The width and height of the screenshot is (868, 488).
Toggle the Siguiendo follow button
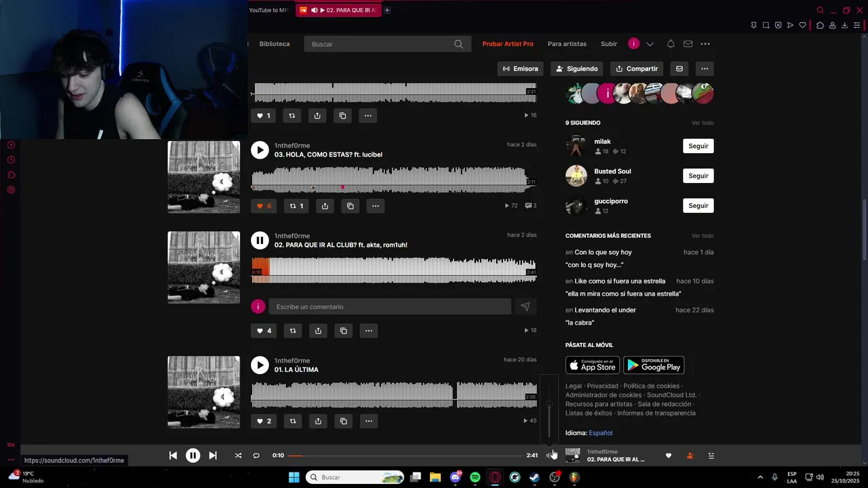tap(576, 68)
